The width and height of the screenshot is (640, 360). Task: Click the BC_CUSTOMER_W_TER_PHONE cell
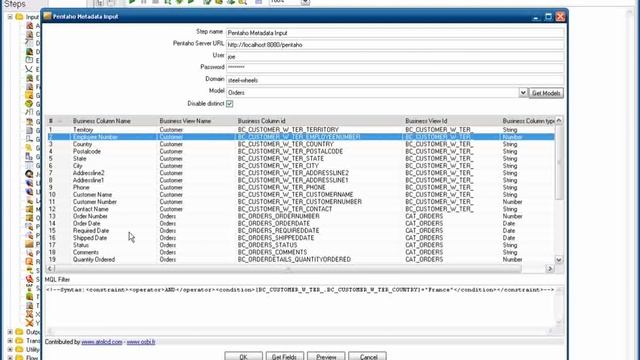[x=281, y=187]
